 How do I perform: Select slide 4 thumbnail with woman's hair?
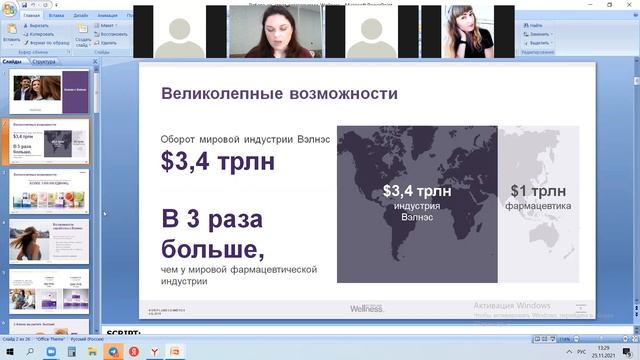(x=49, y=242)
